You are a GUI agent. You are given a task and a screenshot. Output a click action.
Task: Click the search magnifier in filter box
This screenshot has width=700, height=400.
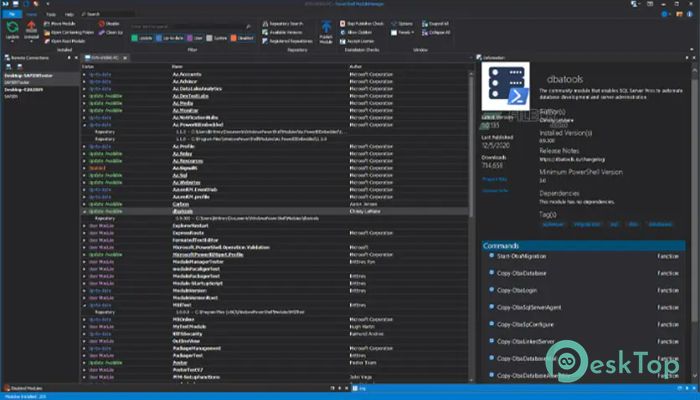click(x=248, y=27)
